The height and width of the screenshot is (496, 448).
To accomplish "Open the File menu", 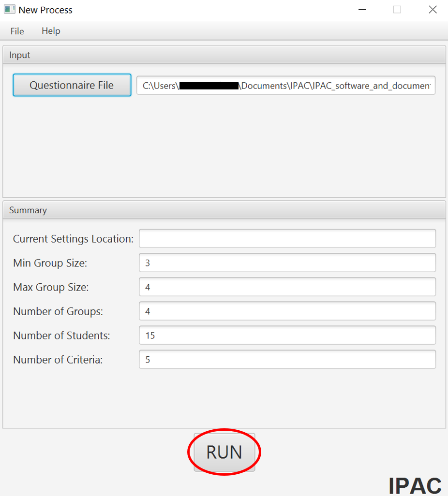I will coord(16,31).
